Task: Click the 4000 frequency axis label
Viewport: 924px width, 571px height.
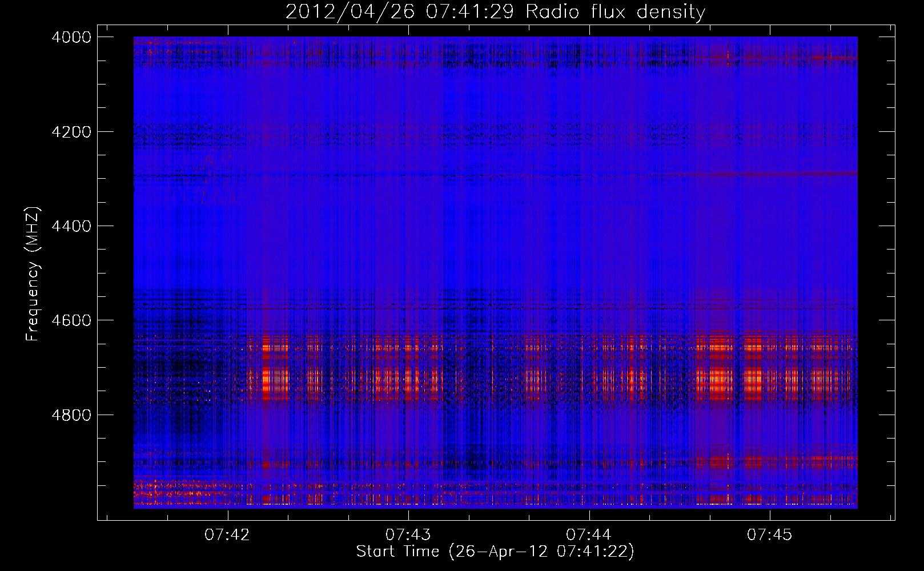Action: click(x=71, y=37)
